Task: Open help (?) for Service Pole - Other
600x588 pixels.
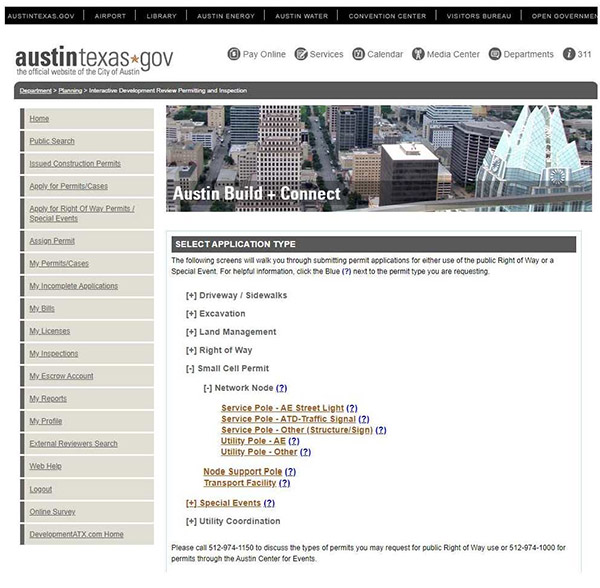Action: pyautogui.click(x=381, y=430)
